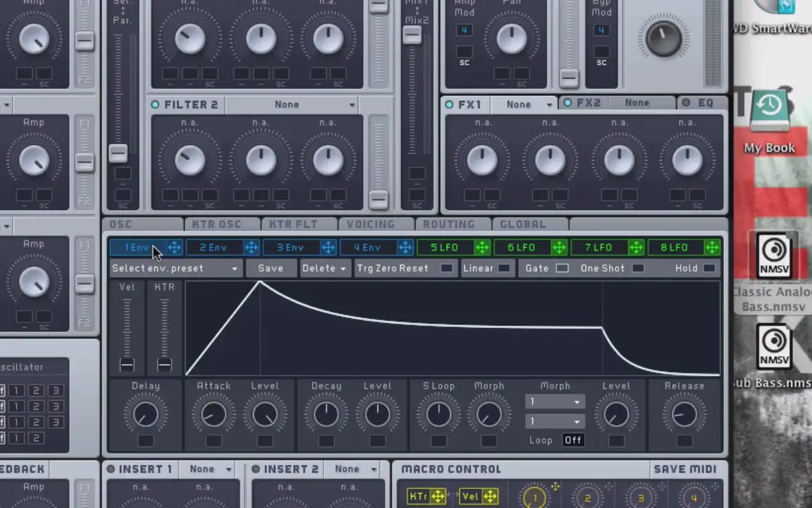The width and height of the screenshot is (812, 508).
Task: Click the Envelope Decay Level knob
Action: tap(377, 413)
